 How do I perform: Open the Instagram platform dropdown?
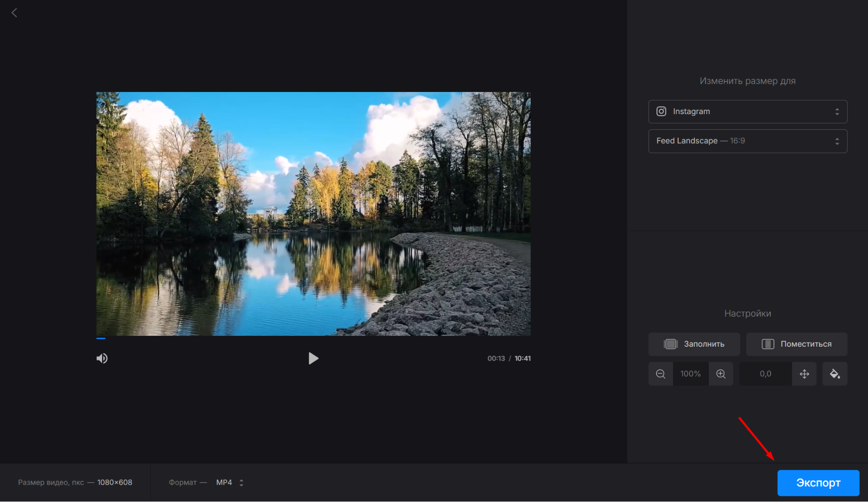pyautogui.click(x=747, y=112)
